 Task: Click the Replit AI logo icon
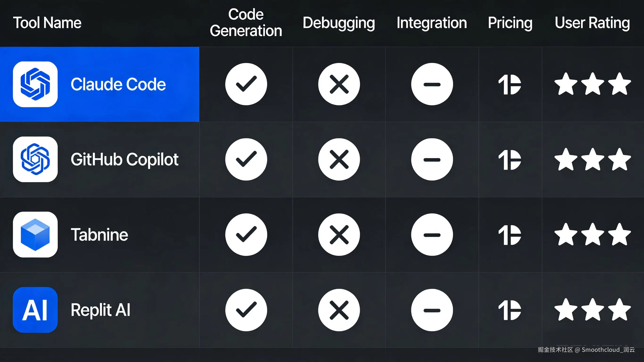tap(35, 310)
